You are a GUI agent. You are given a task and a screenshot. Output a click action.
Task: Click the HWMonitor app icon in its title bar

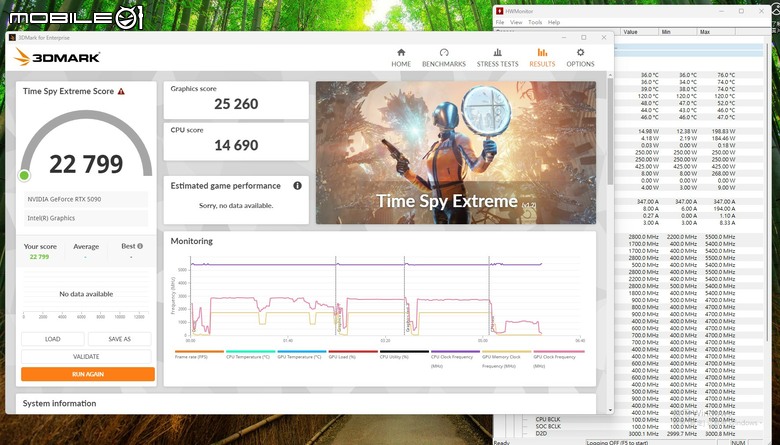click(499, 11)
